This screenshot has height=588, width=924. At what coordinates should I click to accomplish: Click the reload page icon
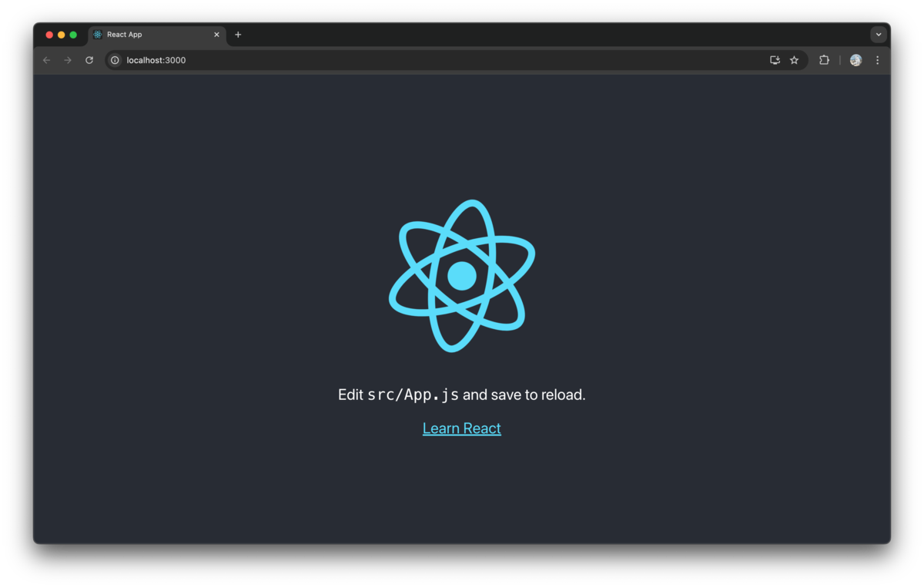tap(89, 59)
